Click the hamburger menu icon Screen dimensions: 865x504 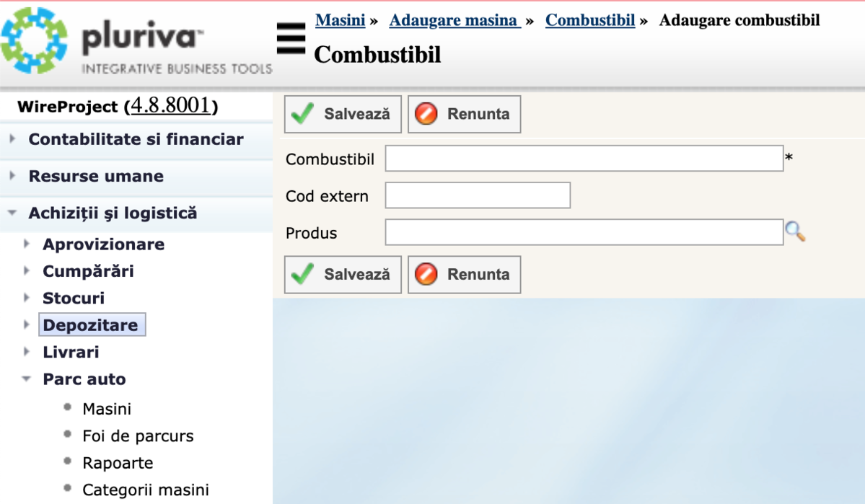(x=291, y=38)
